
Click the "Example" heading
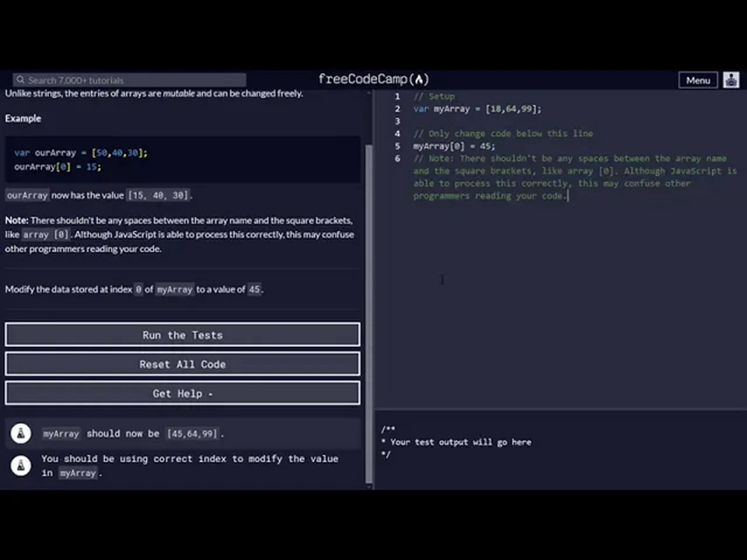(x=23, y=118)
